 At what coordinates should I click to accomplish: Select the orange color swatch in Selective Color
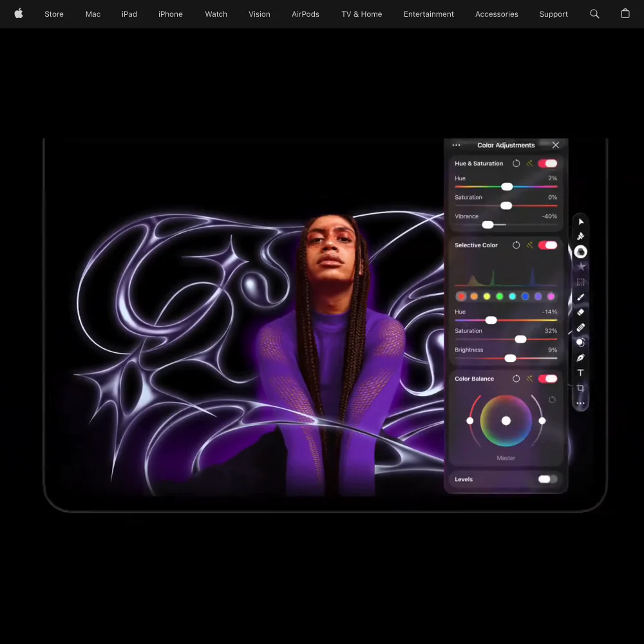tap(474, 296)
